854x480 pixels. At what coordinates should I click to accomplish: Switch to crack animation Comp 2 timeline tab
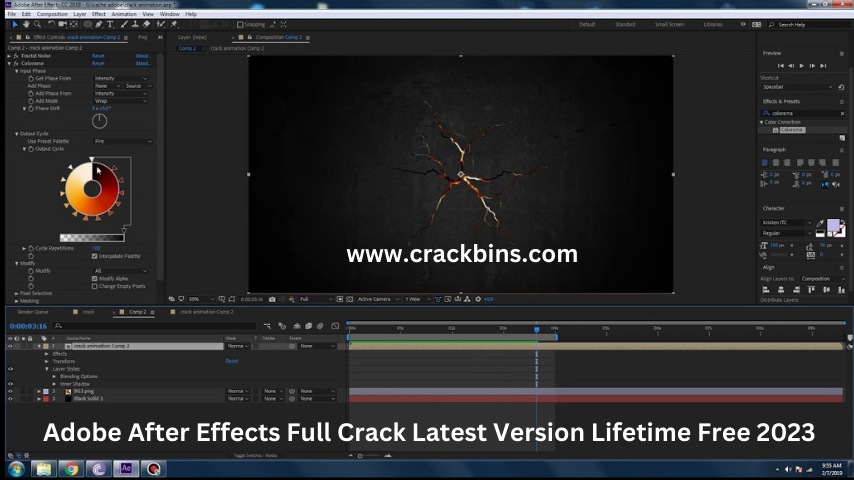point(206,312)
